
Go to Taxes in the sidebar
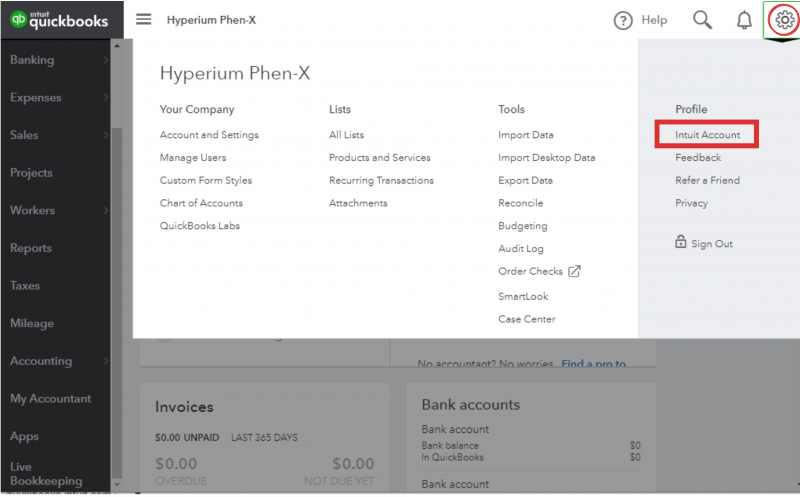coord(24,286)
